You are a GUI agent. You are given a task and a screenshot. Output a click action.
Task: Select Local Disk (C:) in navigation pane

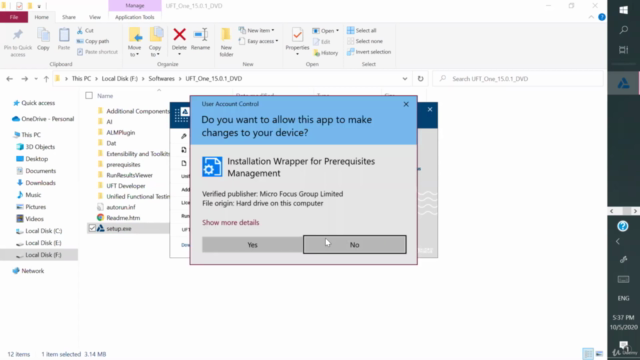point(43,231)
